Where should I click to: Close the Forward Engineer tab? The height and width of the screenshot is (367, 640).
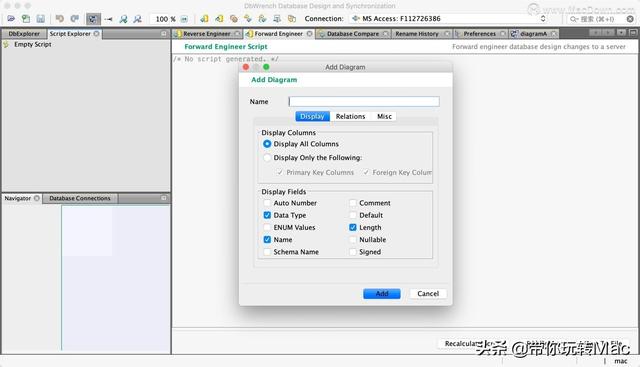click(x=309, y=33)
